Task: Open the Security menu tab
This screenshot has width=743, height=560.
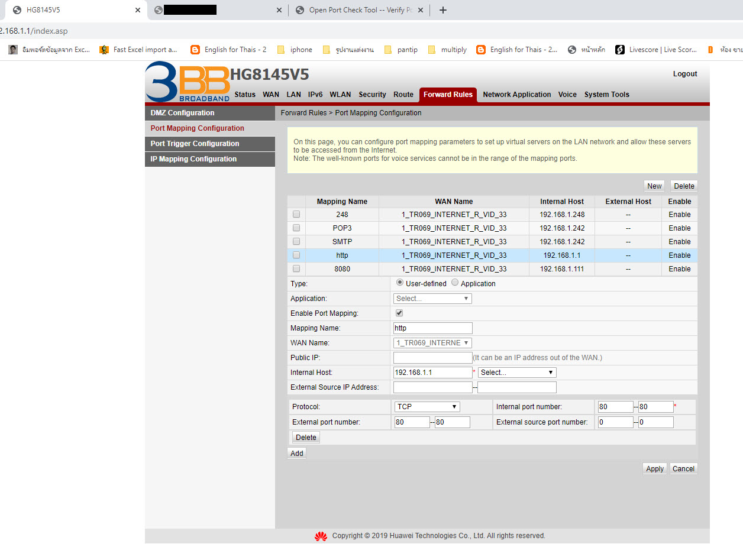Action: 372,95
